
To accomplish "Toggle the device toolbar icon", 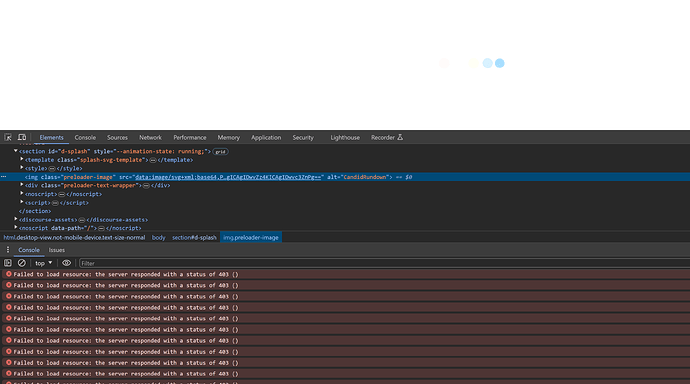I will [x=22, y=137].
